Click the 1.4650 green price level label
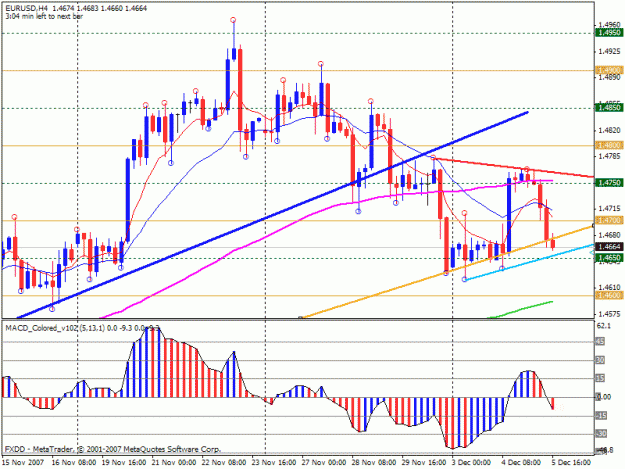The image size is (625, 469). pyautogui.click(x=609, y=258)
